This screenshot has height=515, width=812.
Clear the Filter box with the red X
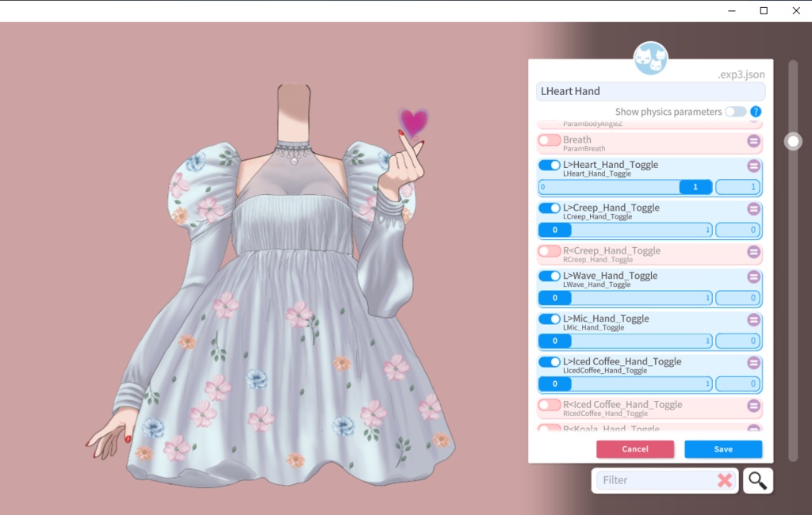click(x=726, y=480)
